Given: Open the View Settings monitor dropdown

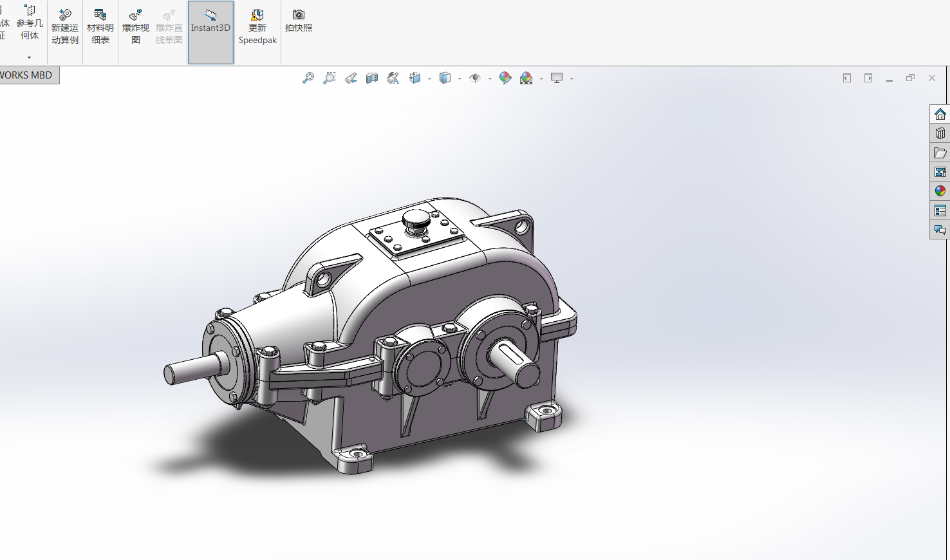Looking at the screenshot, I should tap(572, 79).
